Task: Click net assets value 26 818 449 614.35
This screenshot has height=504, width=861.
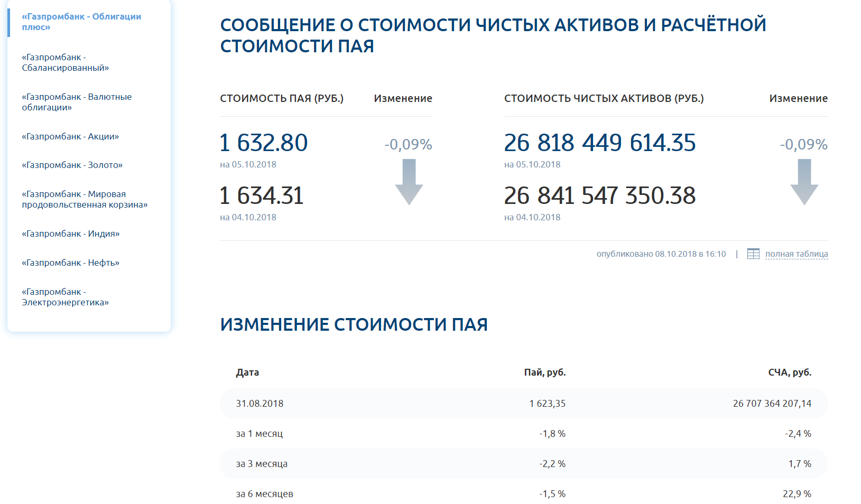Action: coord(599,143)
